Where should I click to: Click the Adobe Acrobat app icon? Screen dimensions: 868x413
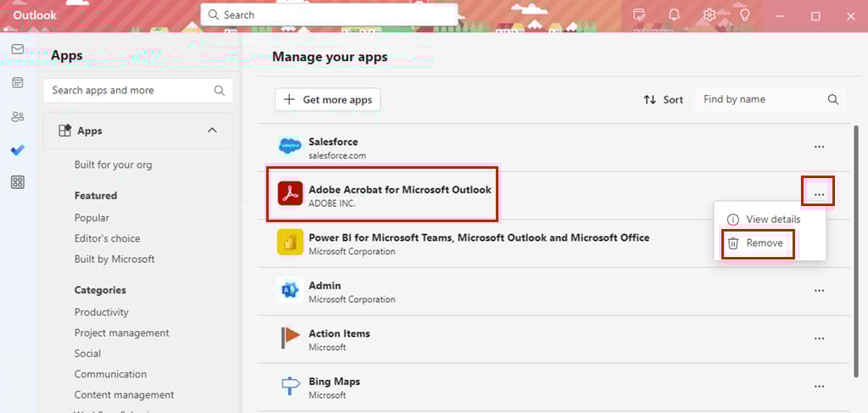290,193
